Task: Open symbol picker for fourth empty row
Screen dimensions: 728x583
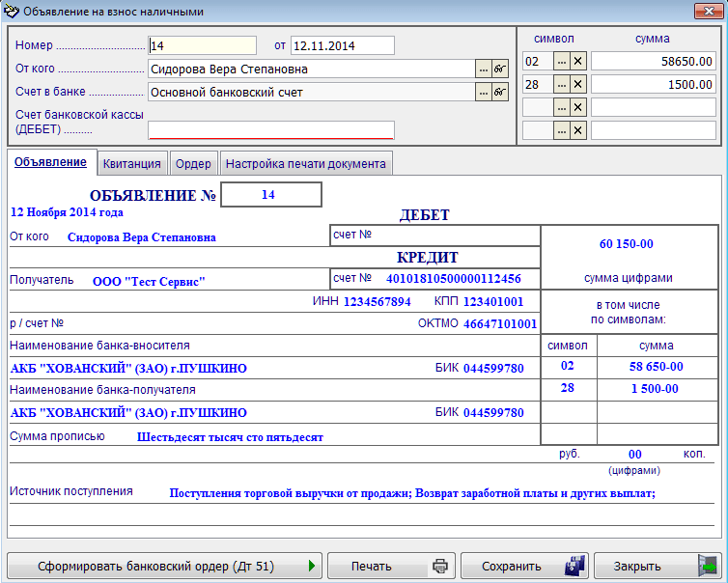Action: (x=562, y=130)
